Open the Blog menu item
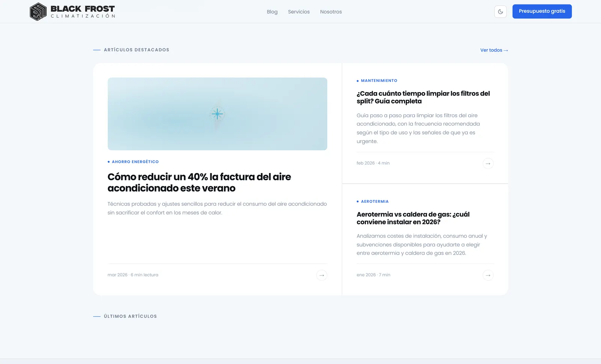 [272, 12]
